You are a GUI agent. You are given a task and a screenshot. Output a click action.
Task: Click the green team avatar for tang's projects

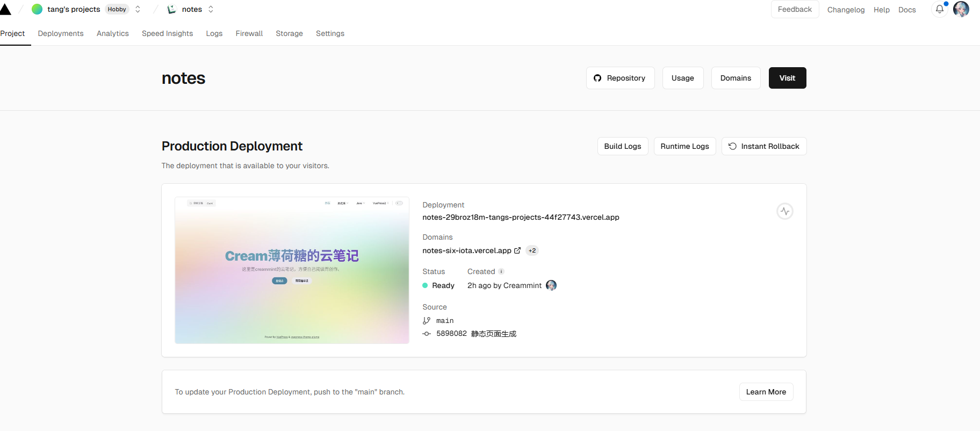(37, 9)
